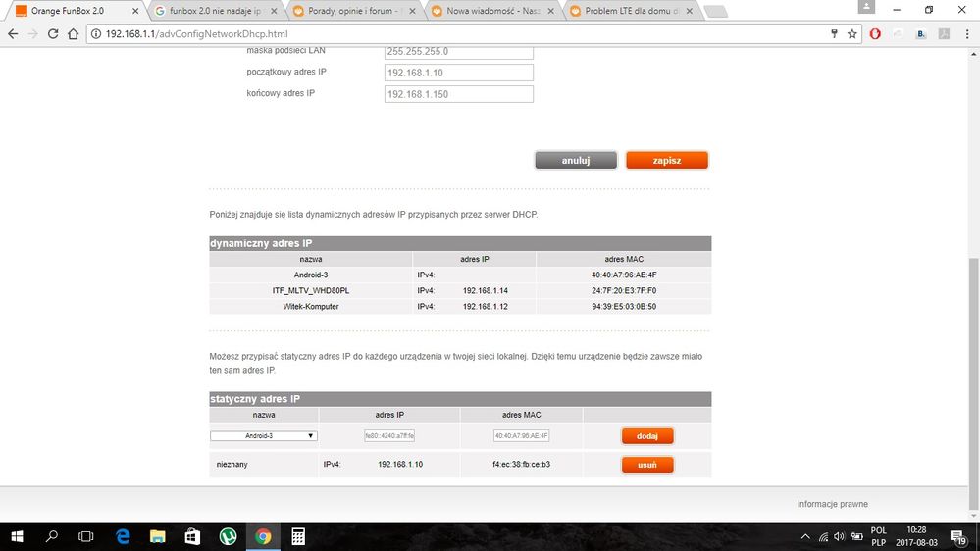This screenshot has height=551, width=980.
Task: Bookmark this page with the star icon
Action: 851,34
